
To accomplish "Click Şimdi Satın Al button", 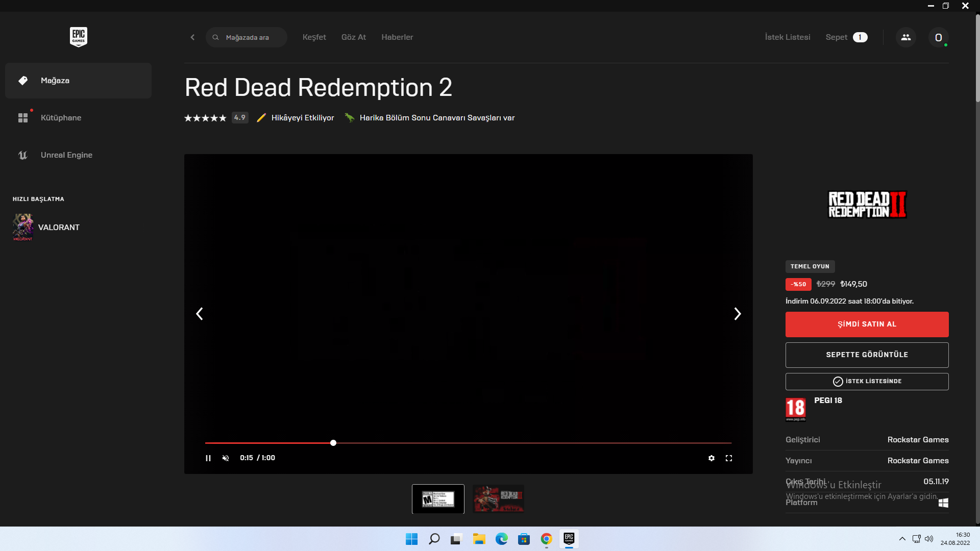I will pyautogui.click(x=867, y=324).
